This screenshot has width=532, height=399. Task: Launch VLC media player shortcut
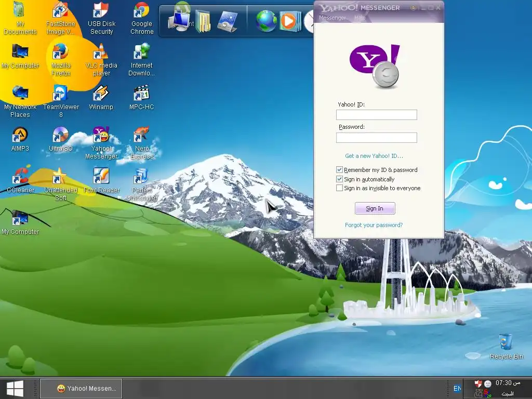(101, 60)
